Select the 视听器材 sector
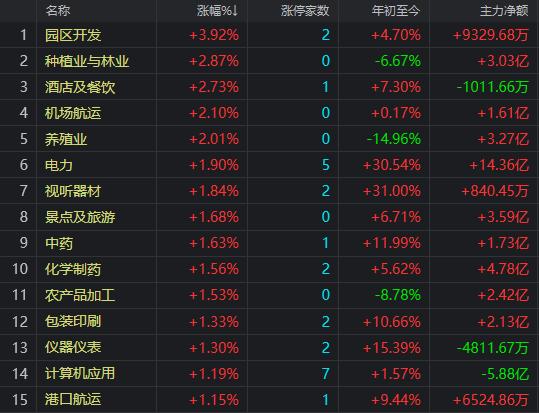The image size is (539, 413). tap(73, 191)
